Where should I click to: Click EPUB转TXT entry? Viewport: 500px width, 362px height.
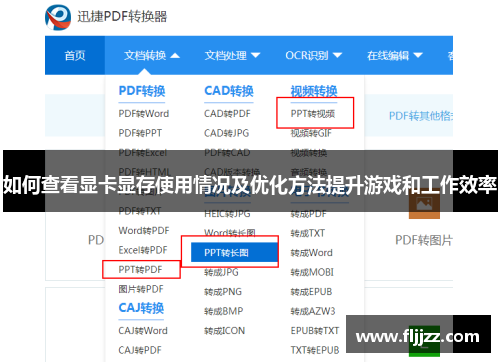pyautogui.click(x=315, y=331)
